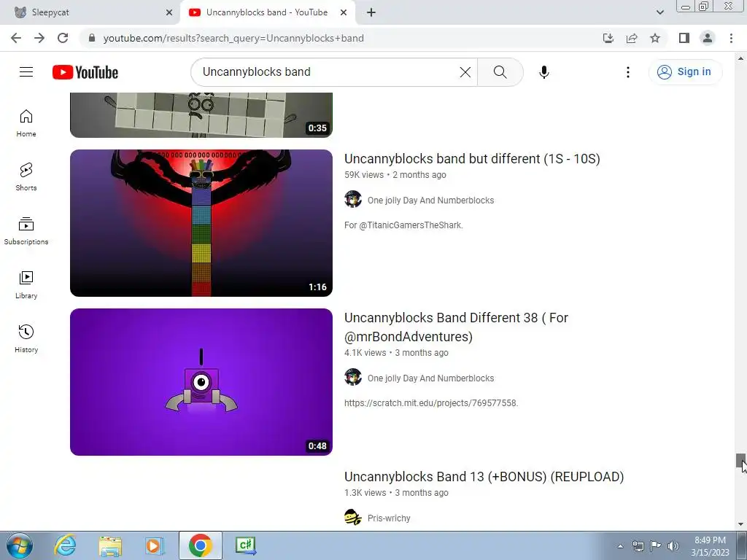Close the YouTube tab
The height and width of the screenshot is (560, 747).
(x=344, y=12)
